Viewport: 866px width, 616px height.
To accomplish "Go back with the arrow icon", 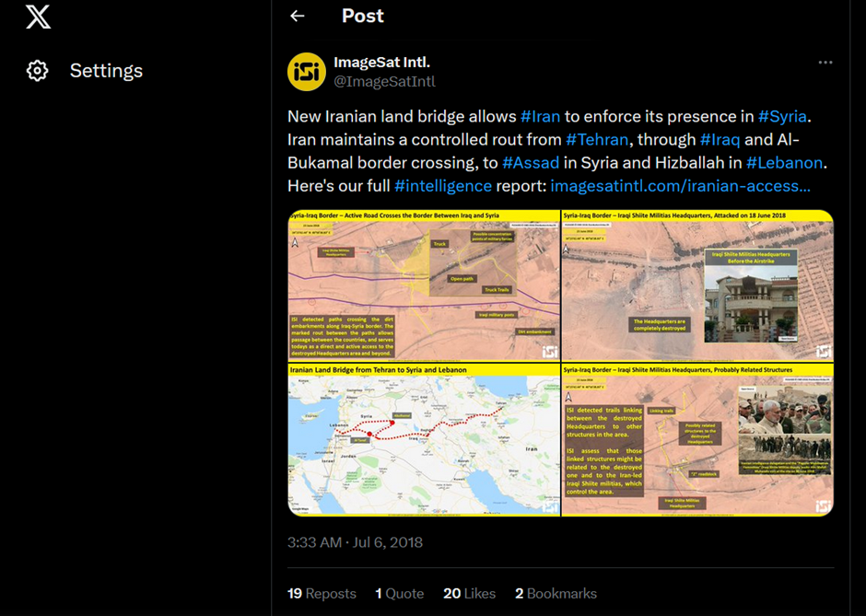I will (x=298, y=16).
